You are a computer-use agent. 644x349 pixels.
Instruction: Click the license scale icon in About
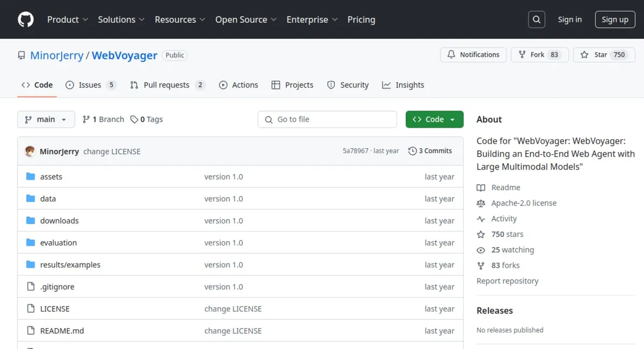481,203
